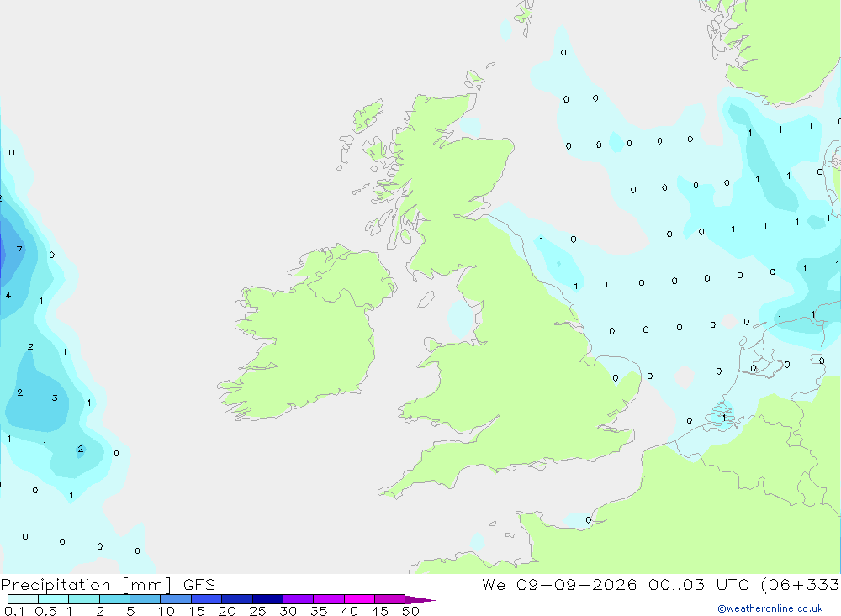This screenshot has height=616, width=841.
Task: Click the "00..03 UTC" time range text
Action: click(x=698, y=585)
